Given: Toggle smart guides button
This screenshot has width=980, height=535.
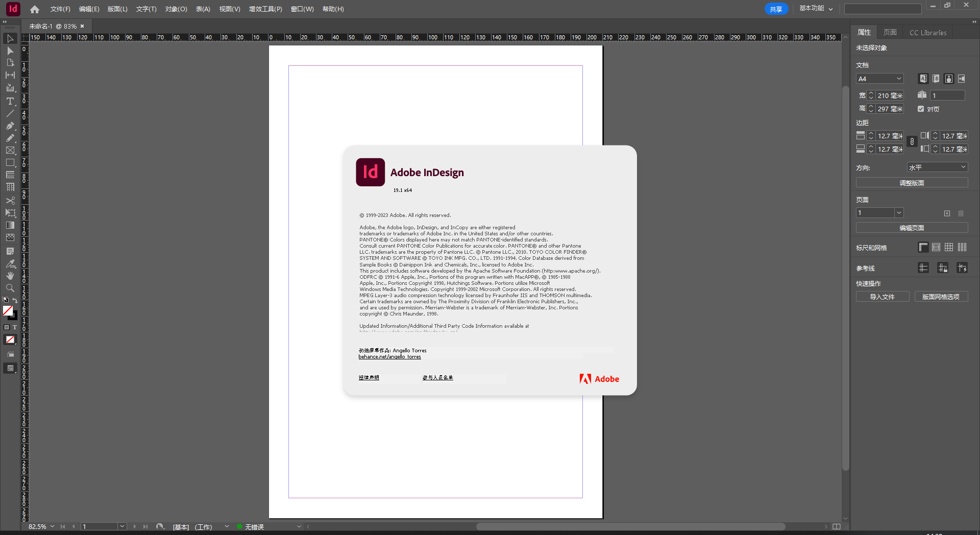Looking at the screenshot, I should (x=962, y=268).
